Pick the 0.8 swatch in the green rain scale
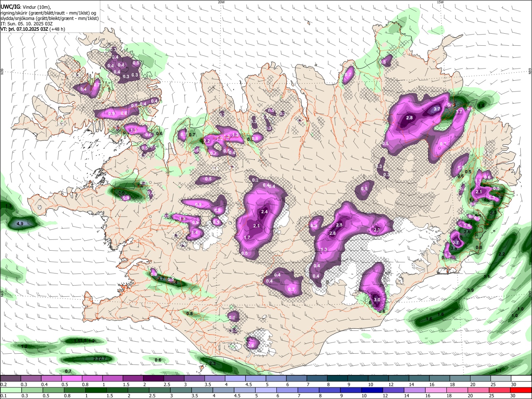The width and height of the screenshot is (532, 399). click(x=74, y=390)
